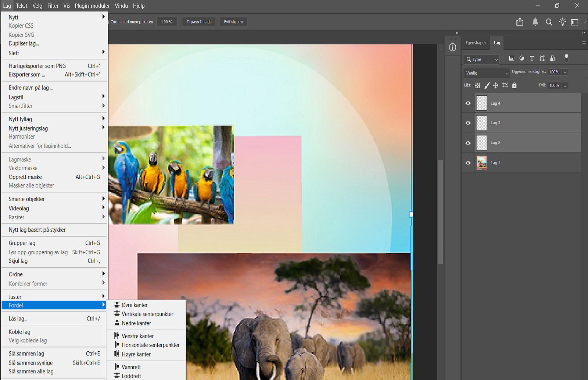Click the icon beside Øvre kanter
This screenshot has height=380, width=588.
click(116, 305)
